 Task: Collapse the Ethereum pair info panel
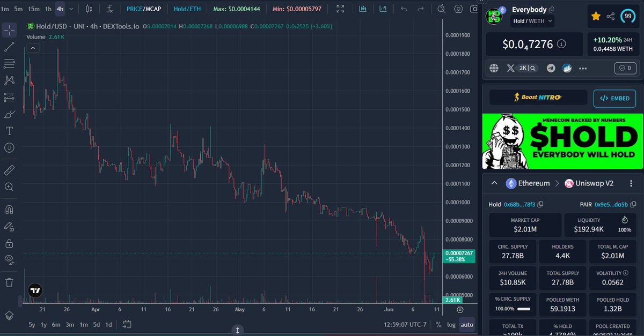click(x=494, y=183)
